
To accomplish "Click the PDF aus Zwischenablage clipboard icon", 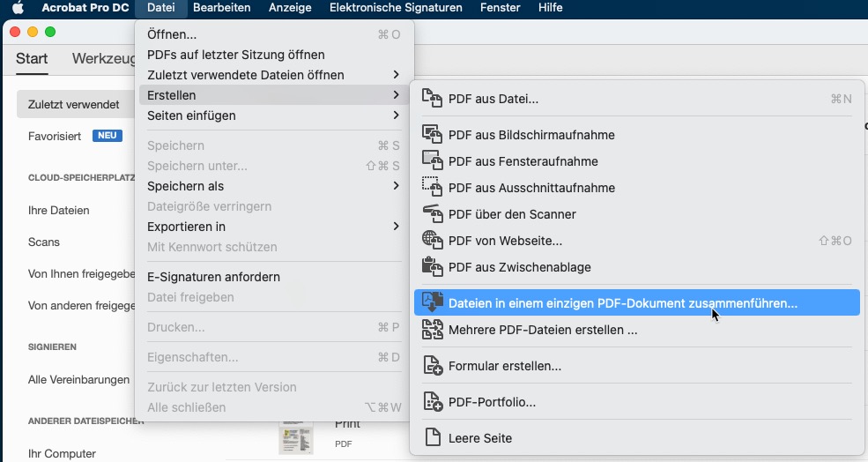I will (432, 267).
